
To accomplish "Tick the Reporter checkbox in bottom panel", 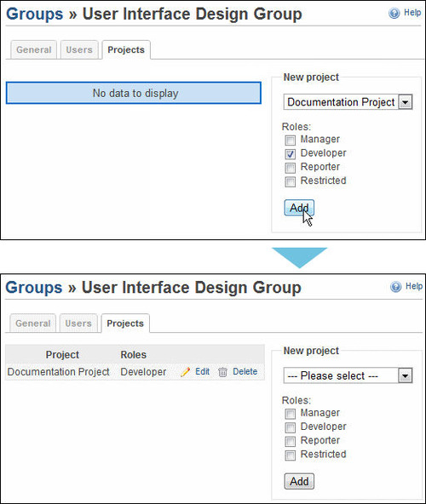I will [290, 441].
